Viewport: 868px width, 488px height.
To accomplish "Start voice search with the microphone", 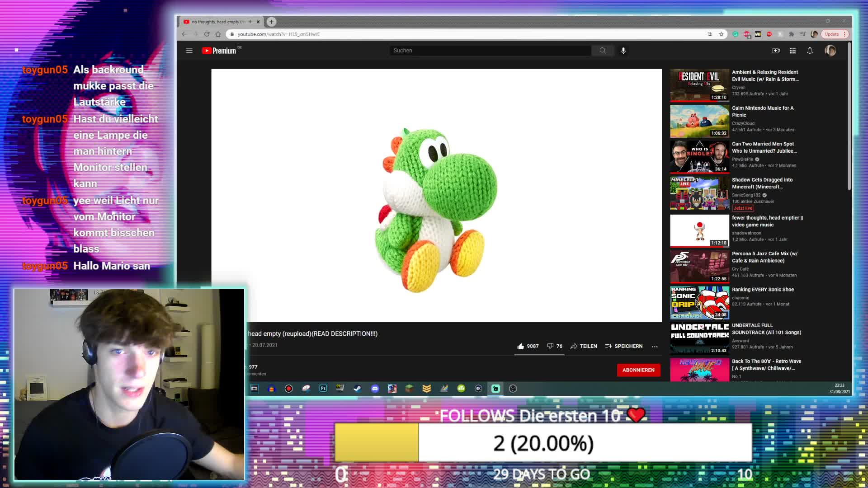I will coord(623,51).
